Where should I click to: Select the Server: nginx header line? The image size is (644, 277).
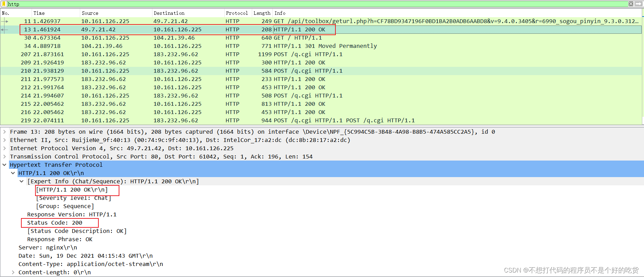[x=48, y=248]
